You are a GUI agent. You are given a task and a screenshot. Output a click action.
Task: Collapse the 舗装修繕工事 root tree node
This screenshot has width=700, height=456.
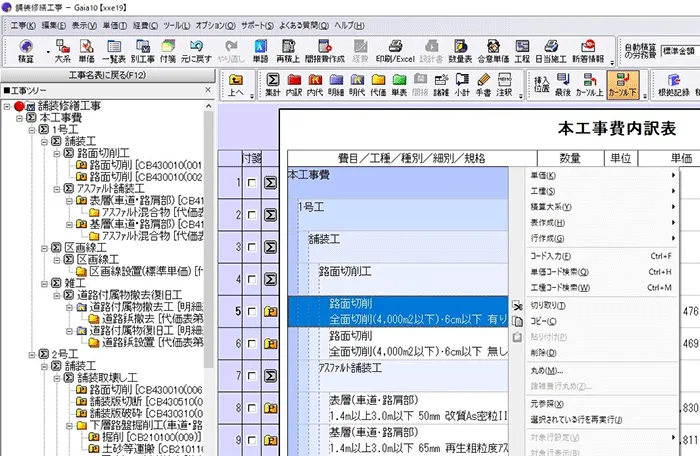point(7,106)
